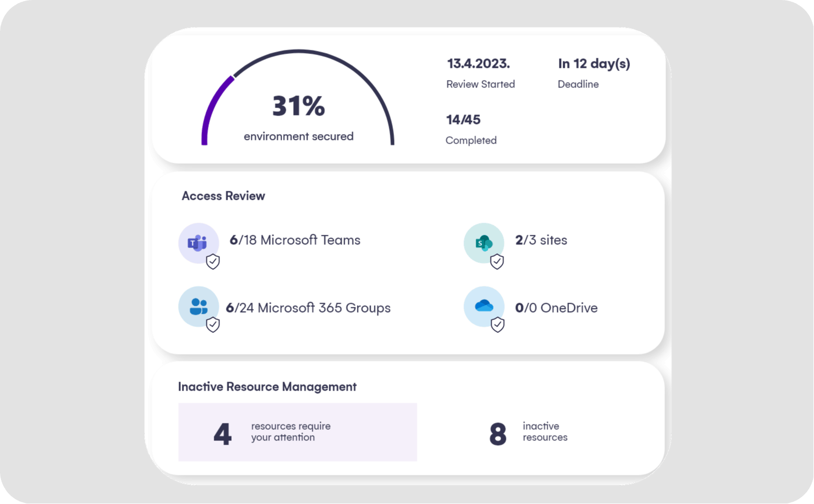Viewport: 814px width, 504px height.
Task: Select the Microsoft Teams icon
Action: [x=198, y=243]
